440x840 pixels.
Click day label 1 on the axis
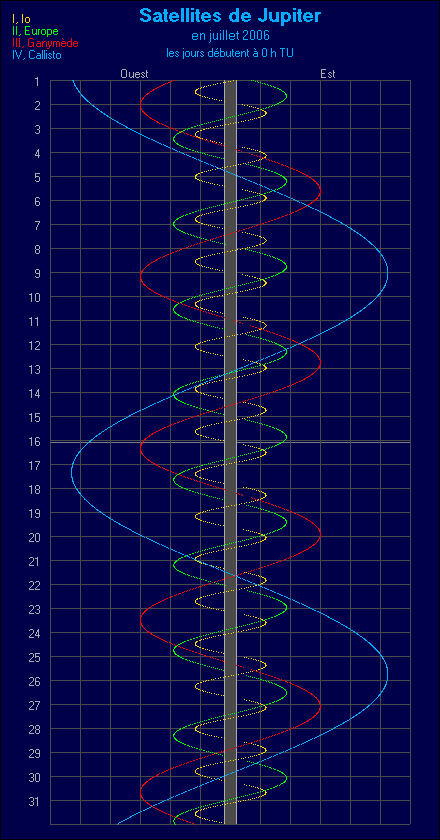(x=37, y=81)
